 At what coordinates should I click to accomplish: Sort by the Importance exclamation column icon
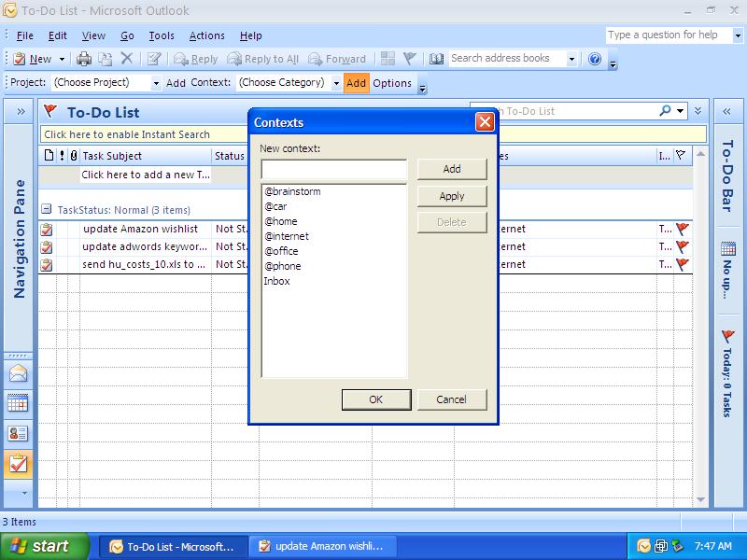[x=62, y=155]
